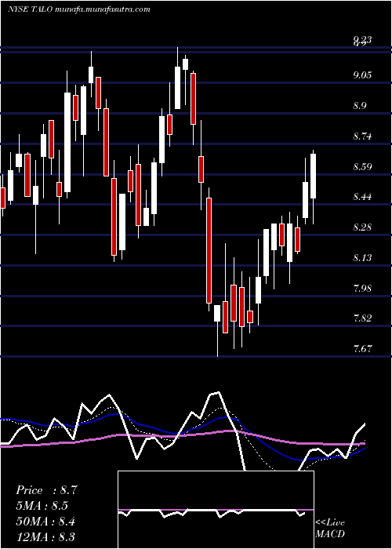Click the NYSE TALO munafa.munafasutra.com header text
392x549 pixels.
tap(79, 9)
